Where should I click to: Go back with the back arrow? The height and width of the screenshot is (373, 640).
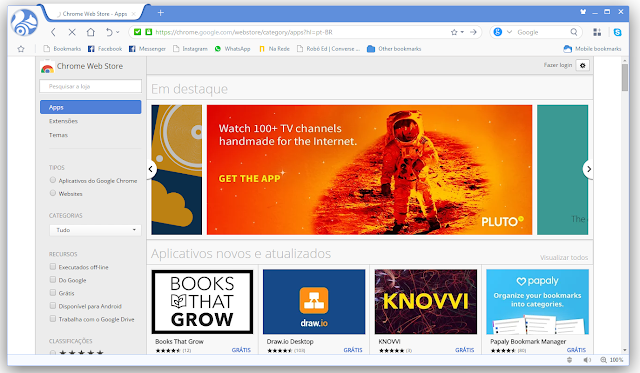point(53,32)
